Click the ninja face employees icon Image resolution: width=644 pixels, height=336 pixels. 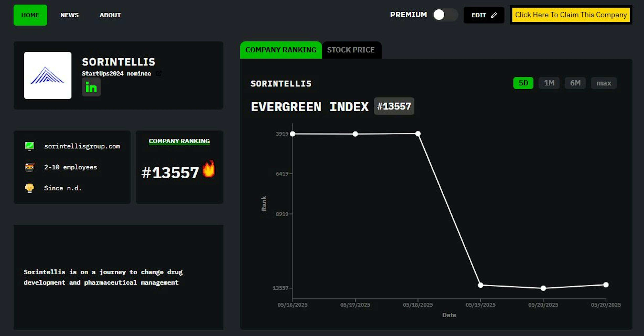tap(30, 167)
